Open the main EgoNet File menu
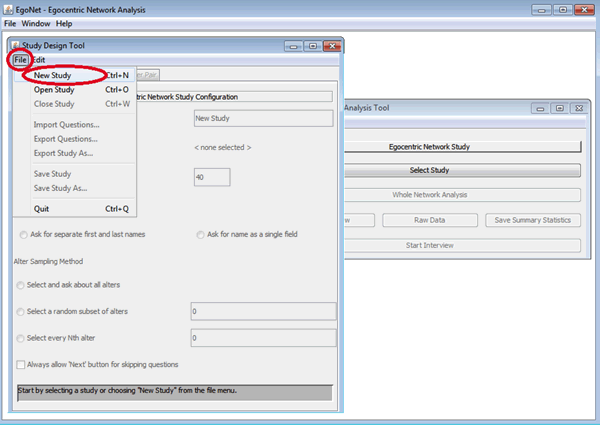600x425 pixels. pyautogui.click(x=10, y=24)
